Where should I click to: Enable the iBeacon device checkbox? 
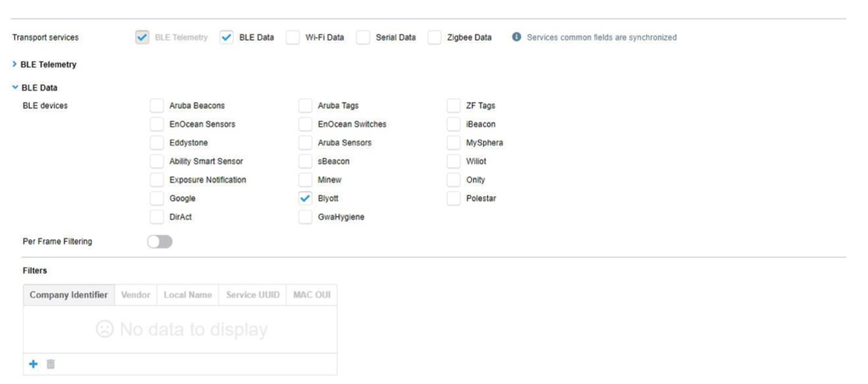click(x=454, y=124)
